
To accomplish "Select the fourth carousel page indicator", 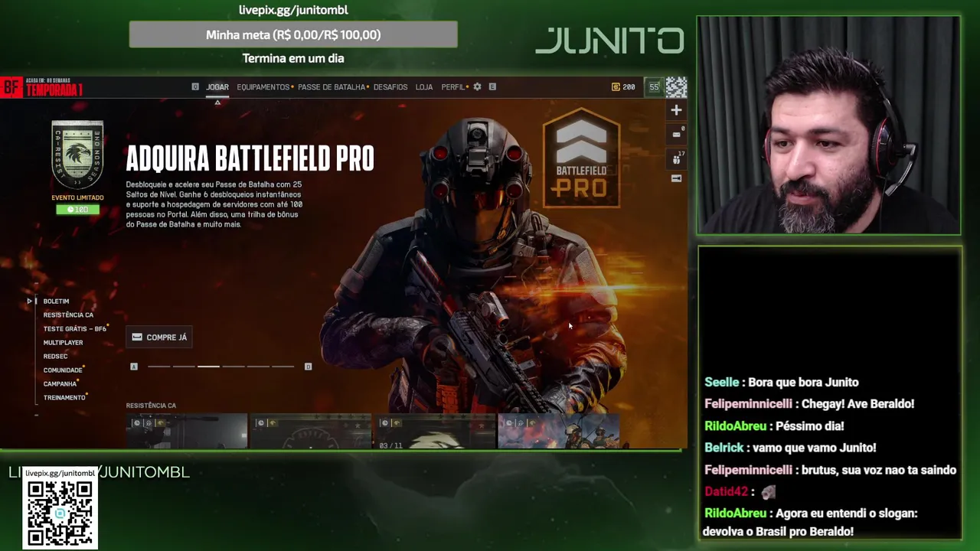I will [234, 367].
